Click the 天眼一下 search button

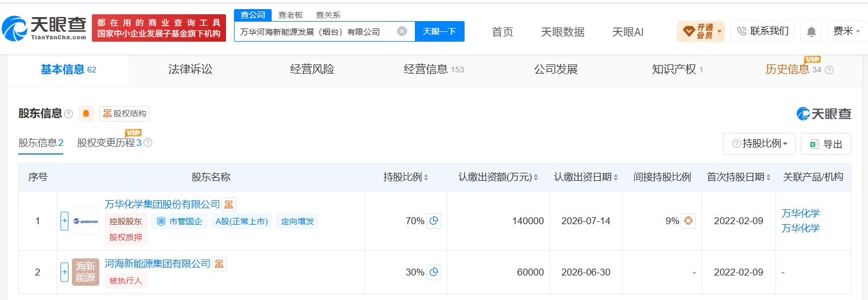439,31
